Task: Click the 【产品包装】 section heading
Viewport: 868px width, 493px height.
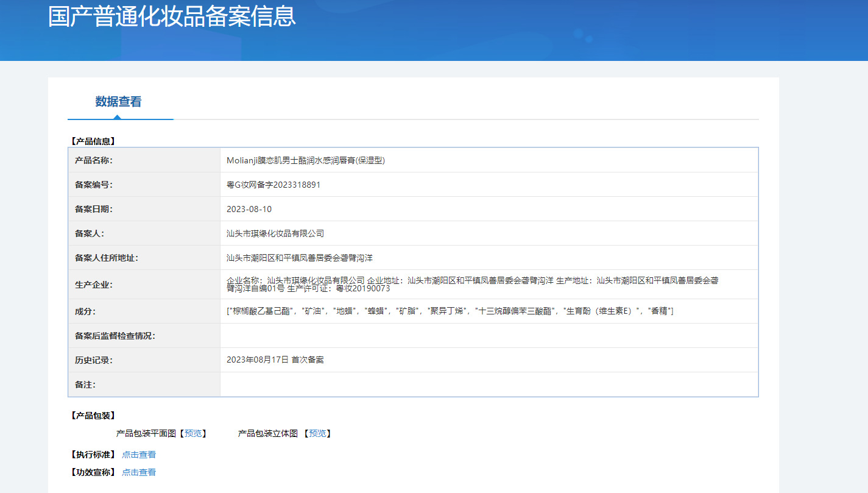Action: [x=93, y=416]
